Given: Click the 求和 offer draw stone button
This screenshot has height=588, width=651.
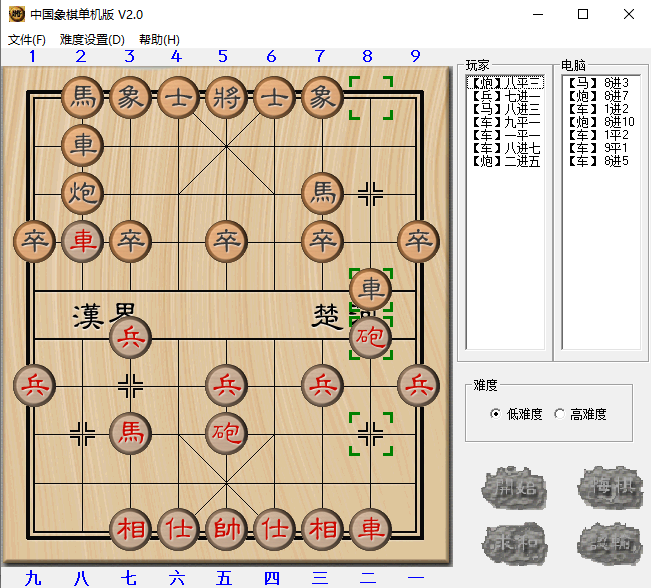Looking at the screenshot, I should tap(512, 543).
